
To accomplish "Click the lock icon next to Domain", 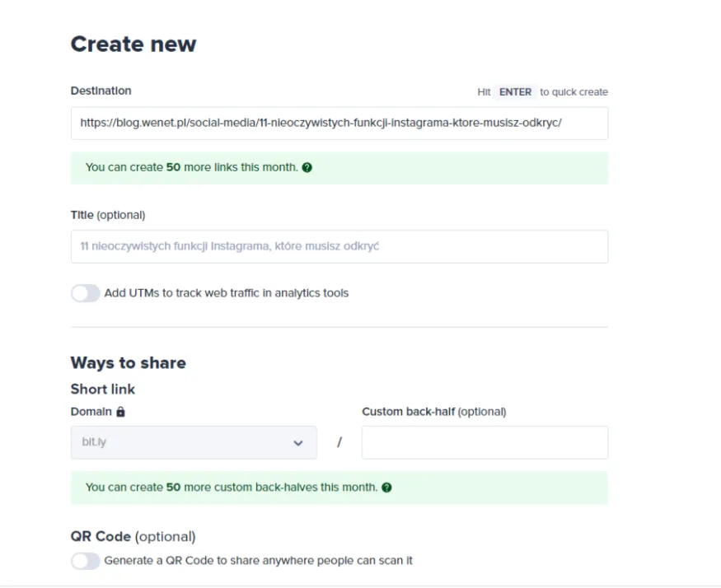I will click(120, 412).
